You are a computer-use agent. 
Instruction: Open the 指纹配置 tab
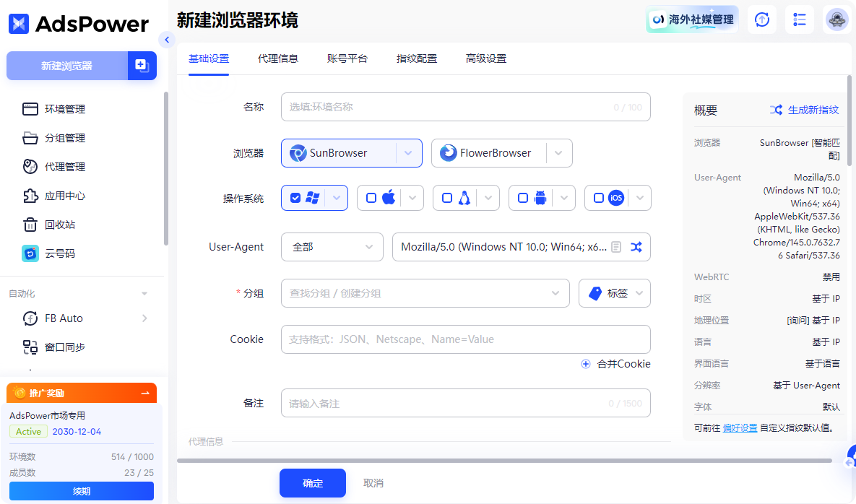[417, 58]
